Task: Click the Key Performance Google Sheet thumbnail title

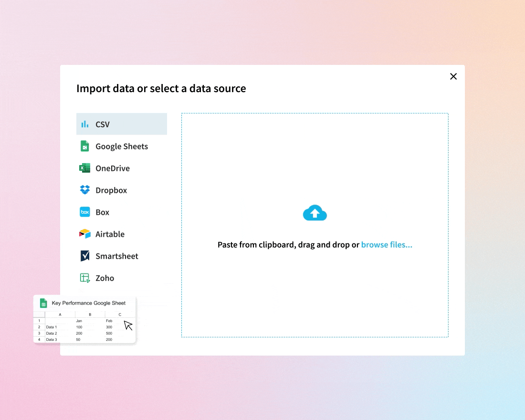Action: pyautogui.click(x=89, y=303)
